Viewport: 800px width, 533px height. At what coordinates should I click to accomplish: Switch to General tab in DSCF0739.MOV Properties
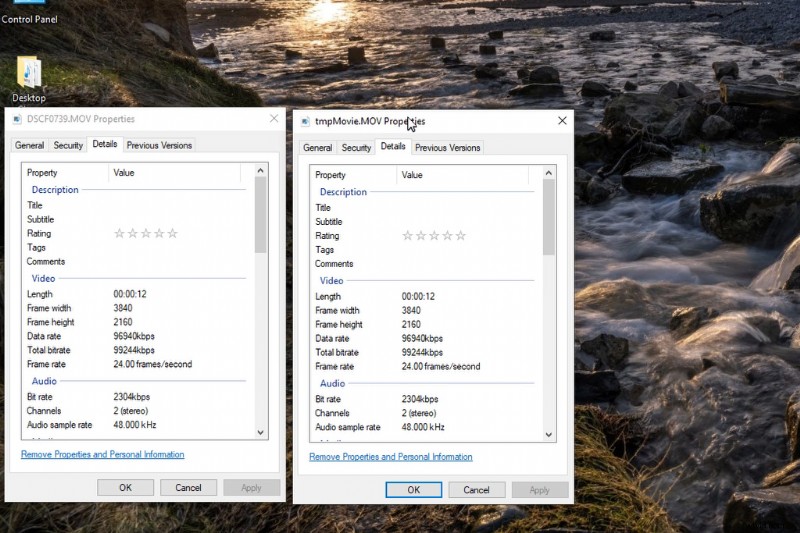pos(29,145)
